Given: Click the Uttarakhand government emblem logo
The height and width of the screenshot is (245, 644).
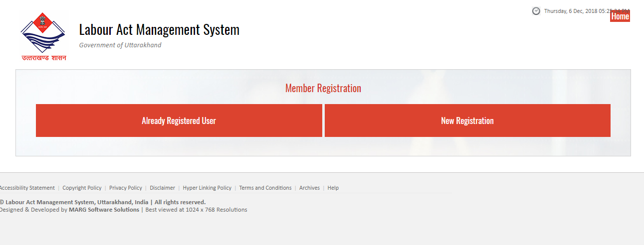Looking at the screenshot, I should point(43,36).
